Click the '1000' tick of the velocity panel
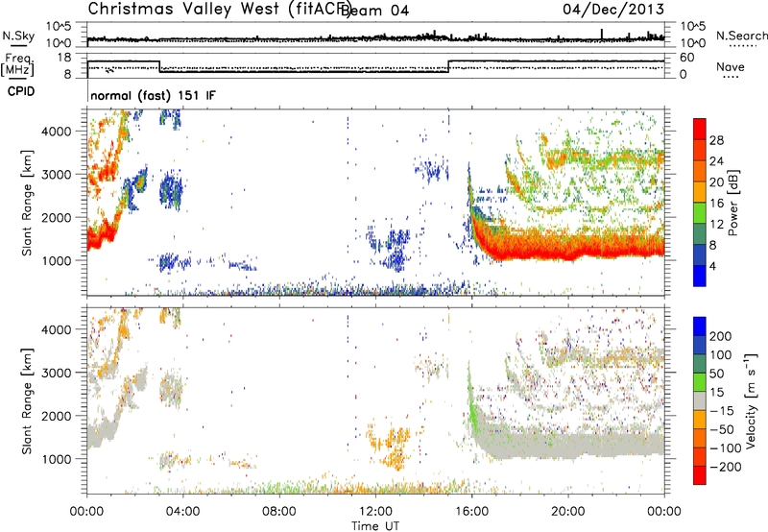 point(57,459)
